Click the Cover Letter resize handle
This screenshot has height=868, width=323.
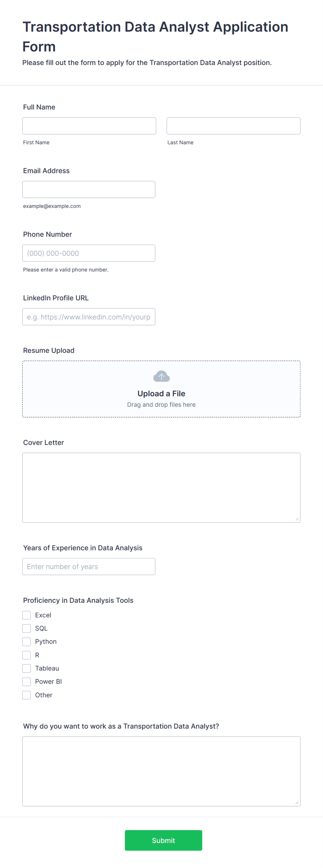coord(297,519)
